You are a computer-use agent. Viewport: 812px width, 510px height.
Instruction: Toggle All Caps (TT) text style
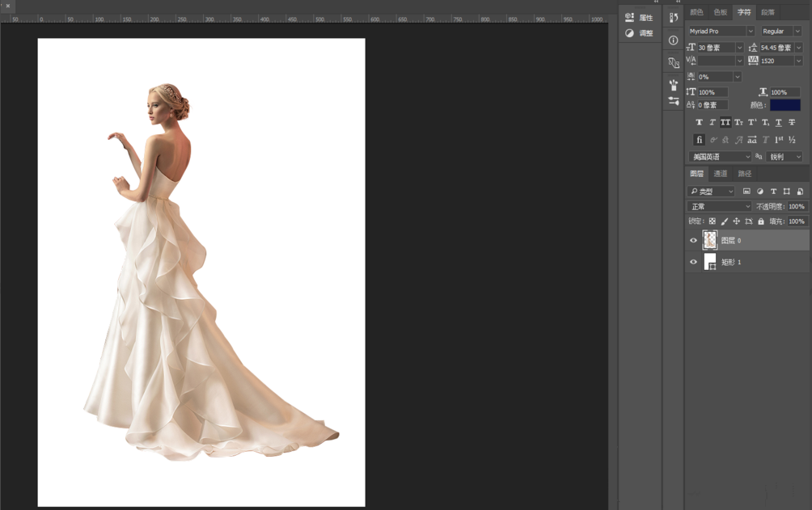tap(725, 123)
